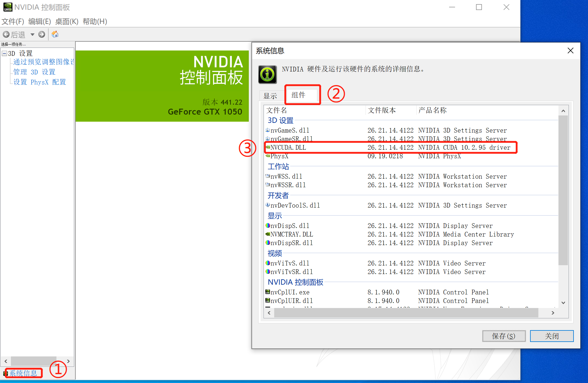Click the home icon in the navigation toolbar
Image resolution: width=588 pixels, height=383 pixels.
(x=55, y=34)
